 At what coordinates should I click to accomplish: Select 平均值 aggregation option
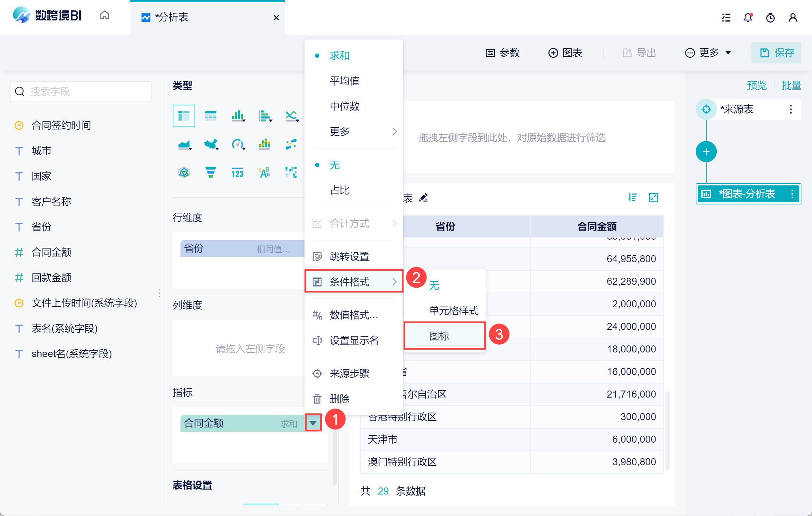point(344,81)
